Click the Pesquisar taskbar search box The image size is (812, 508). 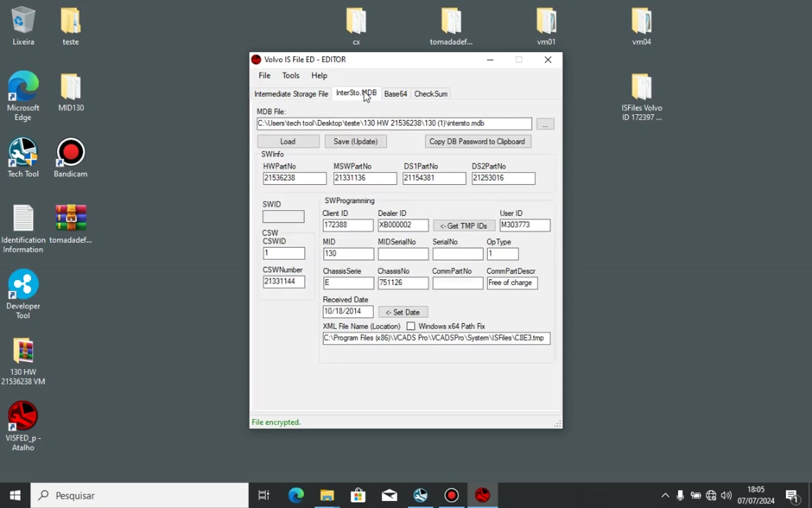(x=140, y=495)
